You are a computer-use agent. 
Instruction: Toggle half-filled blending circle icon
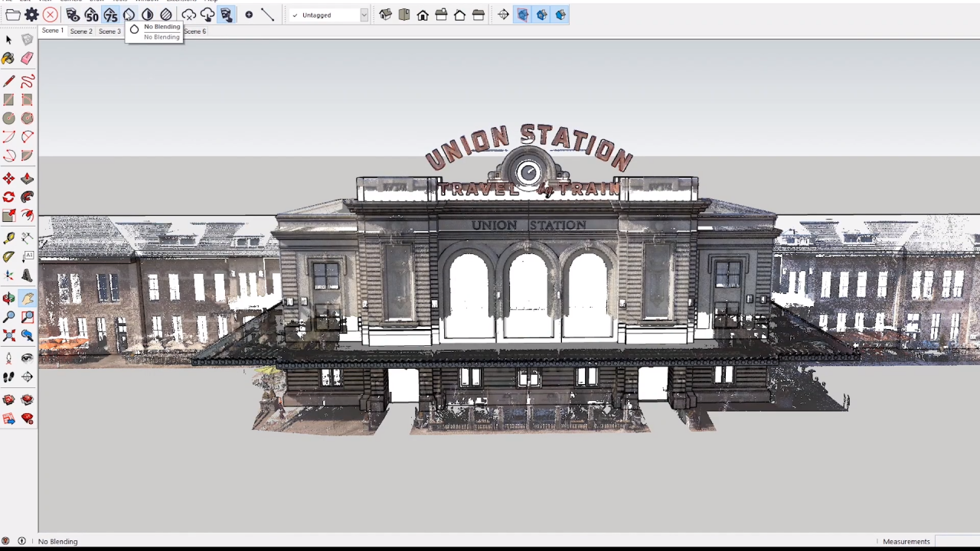pos(147,15)
